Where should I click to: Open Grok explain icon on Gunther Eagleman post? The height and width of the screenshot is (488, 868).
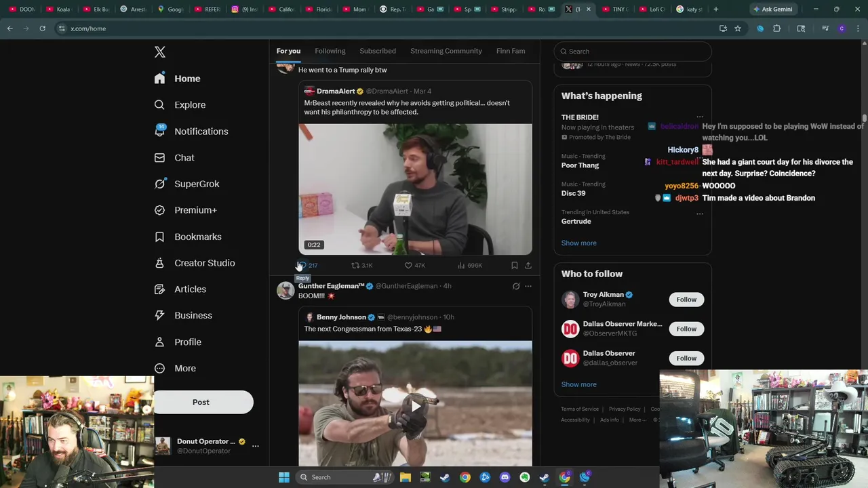516,286
